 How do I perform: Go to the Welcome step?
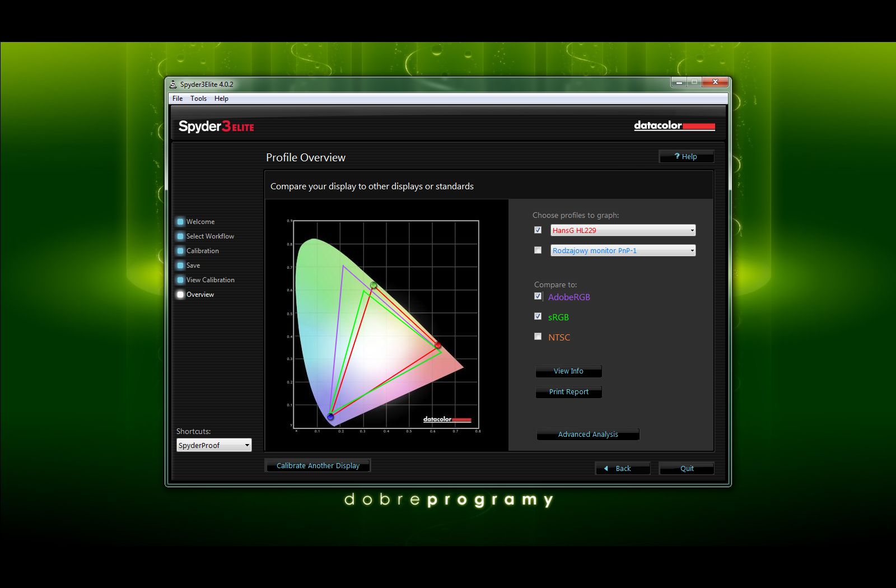(200, 222)
